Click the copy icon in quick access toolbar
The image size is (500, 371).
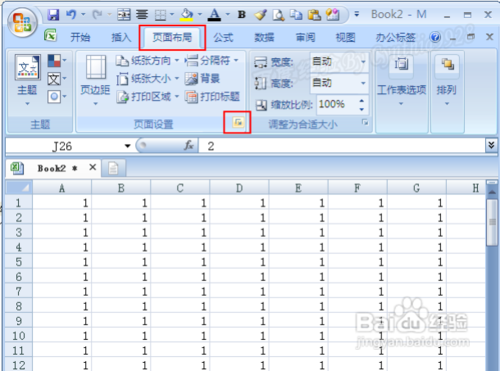coord(296,15)
